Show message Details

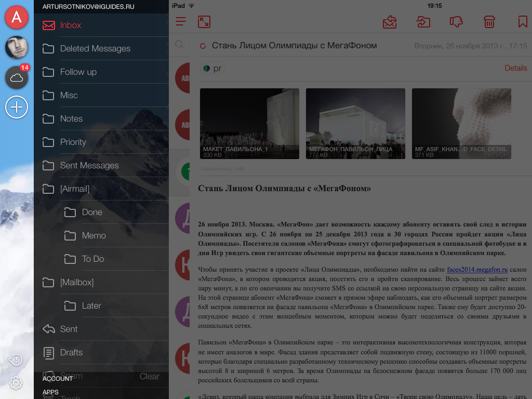(x=516, y=68)
